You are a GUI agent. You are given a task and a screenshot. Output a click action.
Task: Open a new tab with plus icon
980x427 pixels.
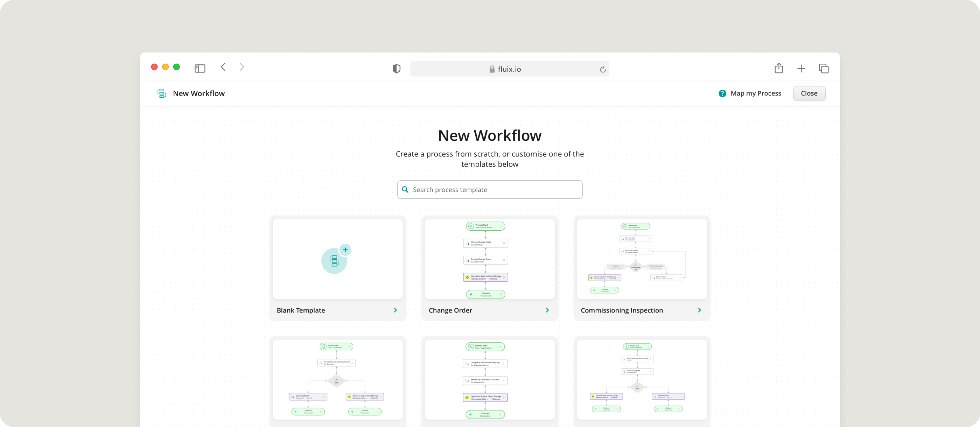tap(801, 69)
